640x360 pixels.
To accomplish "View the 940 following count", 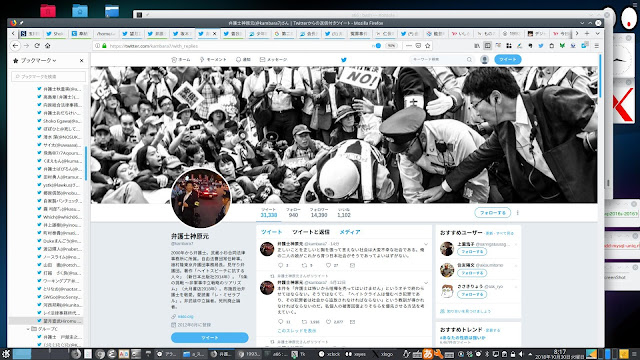I will 293,213.
